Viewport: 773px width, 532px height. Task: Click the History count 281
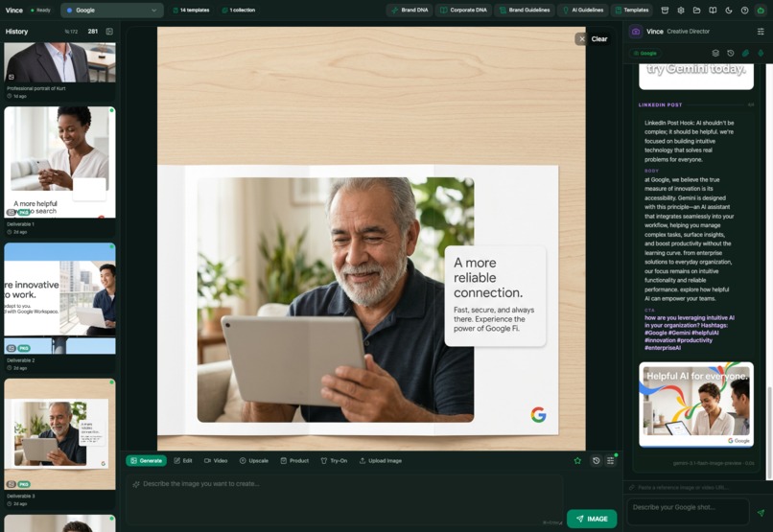(93, 31)
